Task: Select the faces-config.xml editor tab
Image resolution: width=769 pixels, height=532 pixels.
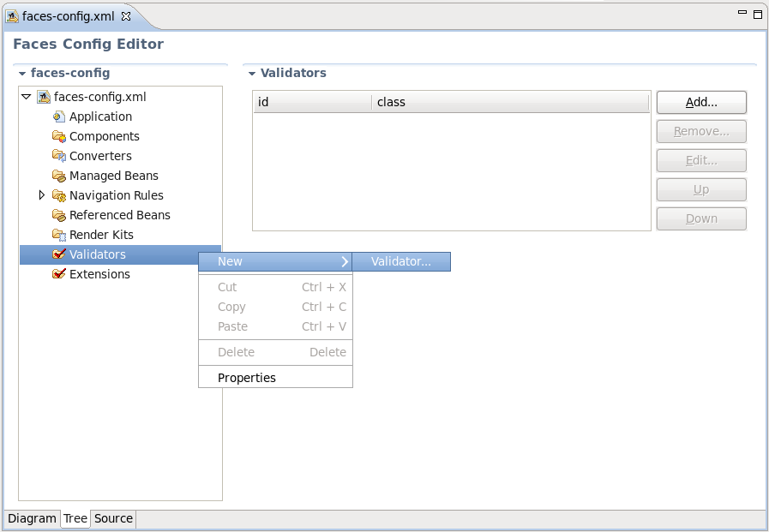Action: click(x=64, y=15)
